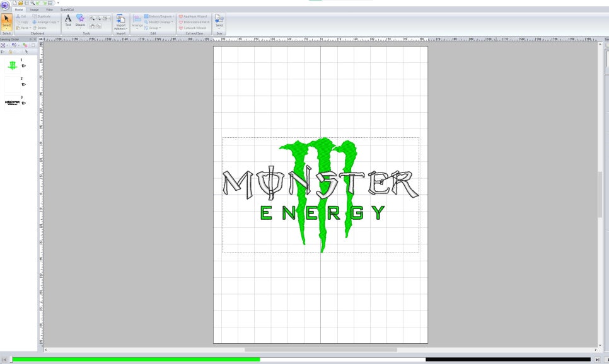Image resolution: width=609 pixels, height=364 pixels.
Task: Click the lock icon in Sewing Order
Action: coord(11,51)
